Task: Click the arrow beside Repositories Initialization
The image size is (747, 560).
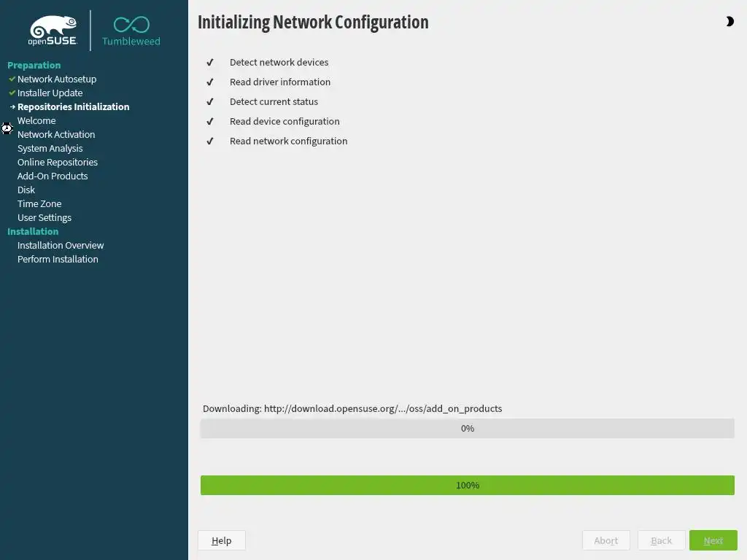Action: coord(12,106)
